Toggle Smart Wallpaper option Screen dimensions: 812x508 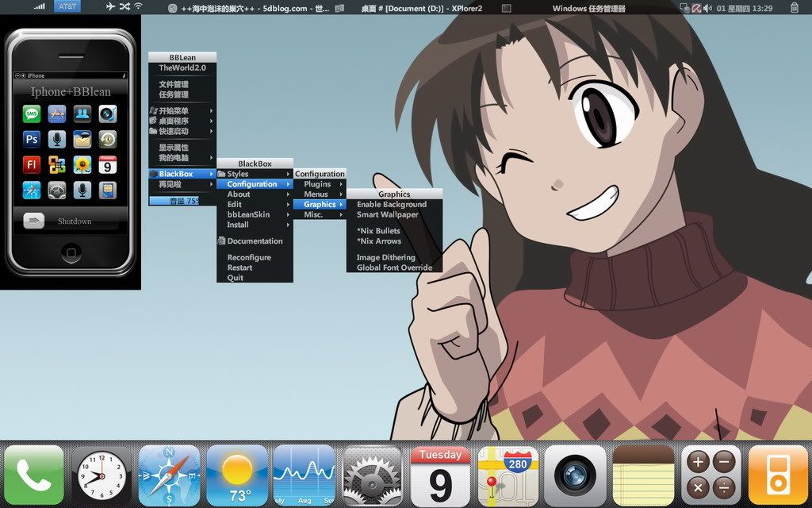(x=394, y=214)
